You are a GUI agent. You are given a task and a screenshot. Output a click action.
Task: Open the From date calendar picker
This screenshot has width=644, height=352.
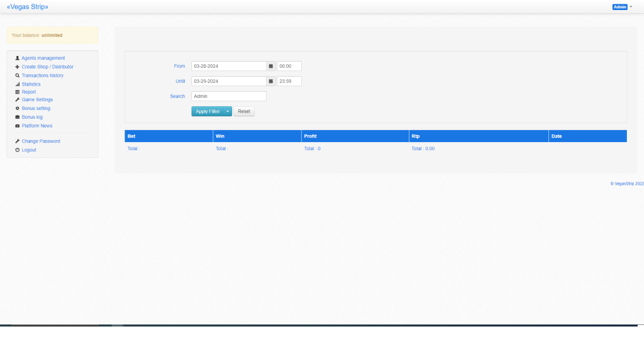pyautogui.click(x=270, y=66)
